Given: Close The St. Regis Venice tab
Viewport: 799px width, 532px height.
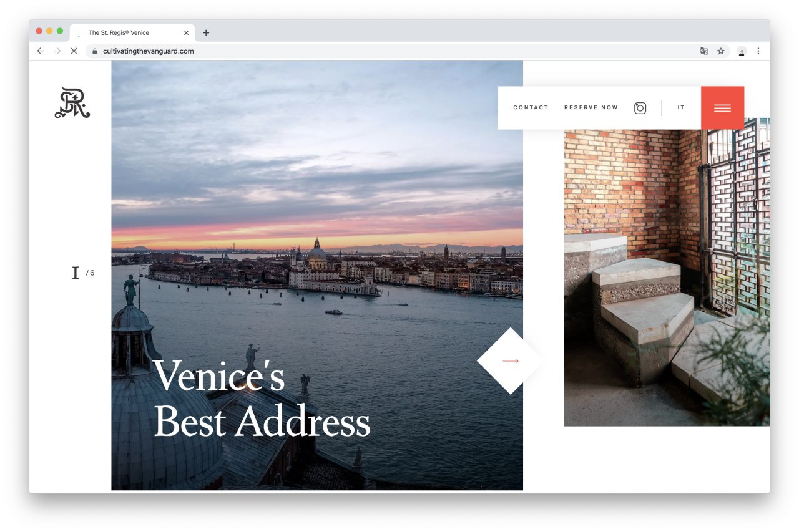Looking at the screenshot, I should point(186,32).
